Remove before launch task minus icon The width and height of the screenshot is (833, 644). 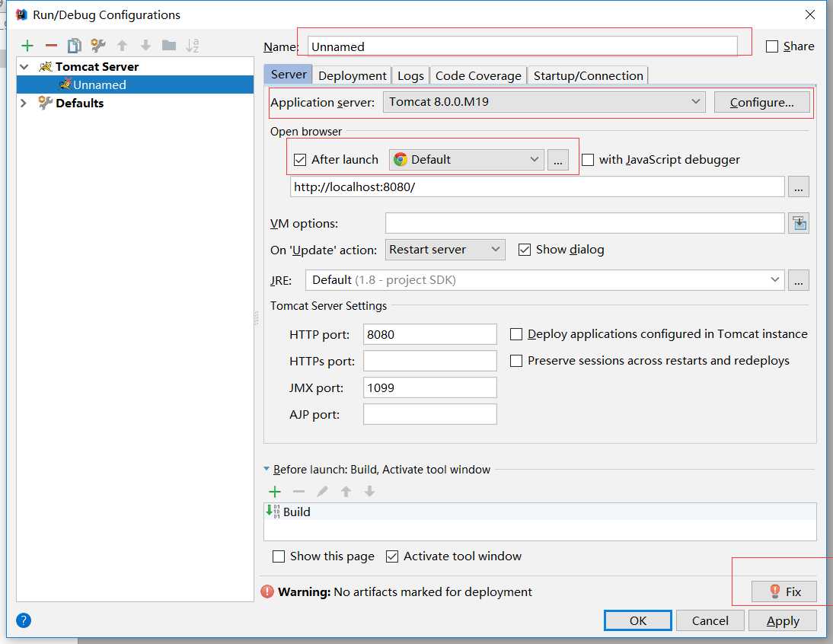tap(298, 492)
